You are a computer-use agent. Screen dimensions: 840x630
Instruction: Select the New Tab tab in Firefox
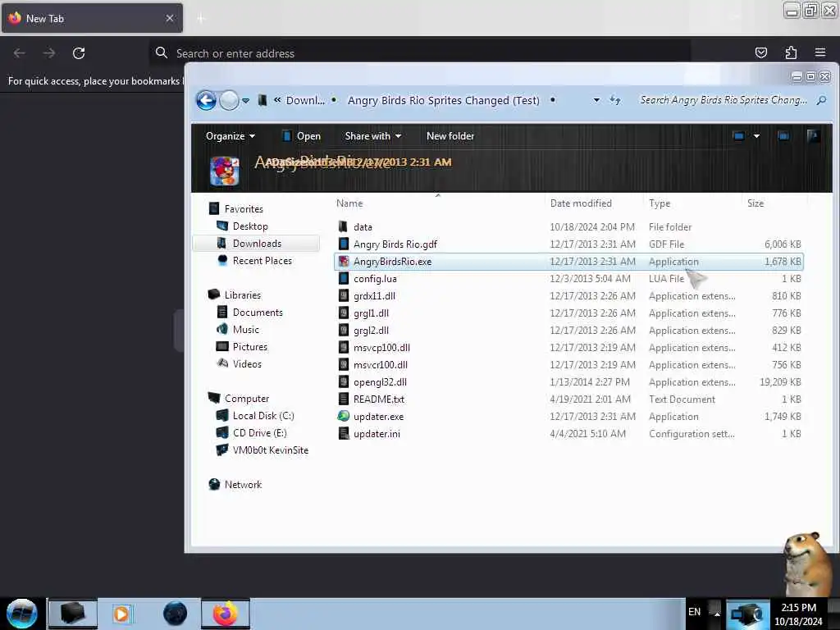[92, 18]
